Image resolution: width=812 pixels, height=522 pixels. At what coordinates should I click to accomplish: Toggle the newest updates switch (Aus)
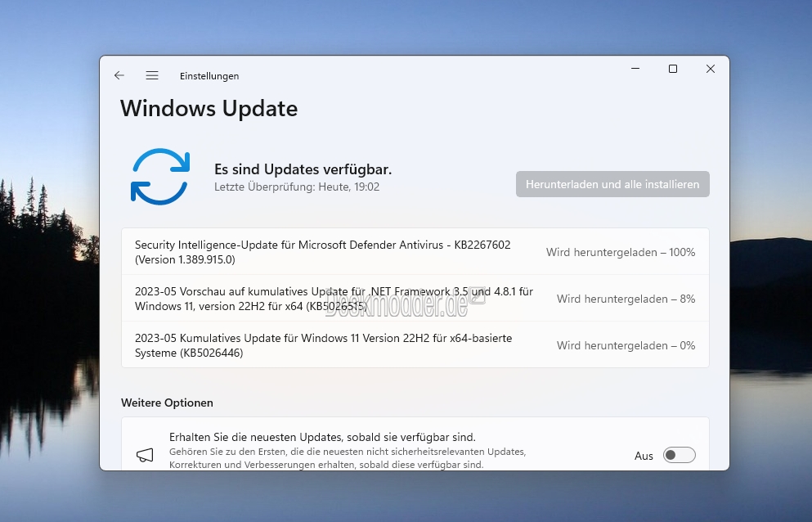679,455
